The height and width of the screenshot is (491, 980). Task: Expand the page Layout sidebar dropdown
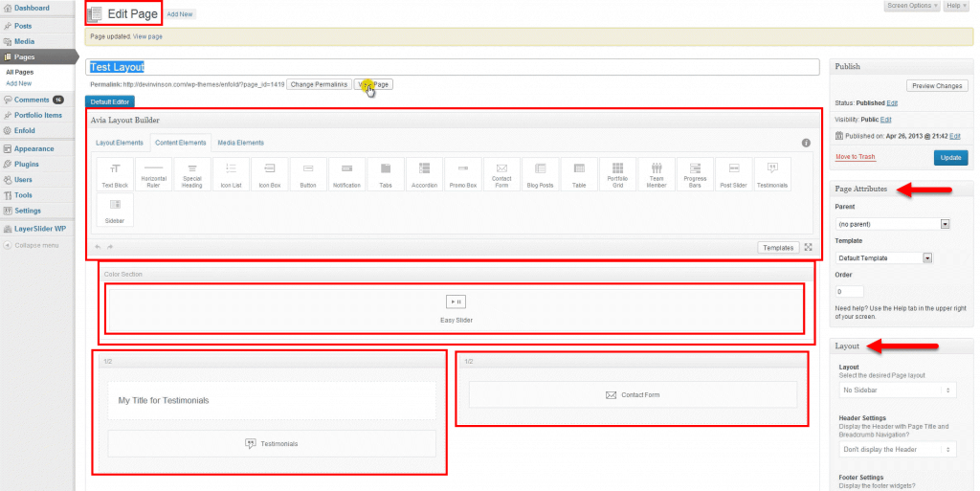click(896, 390)
